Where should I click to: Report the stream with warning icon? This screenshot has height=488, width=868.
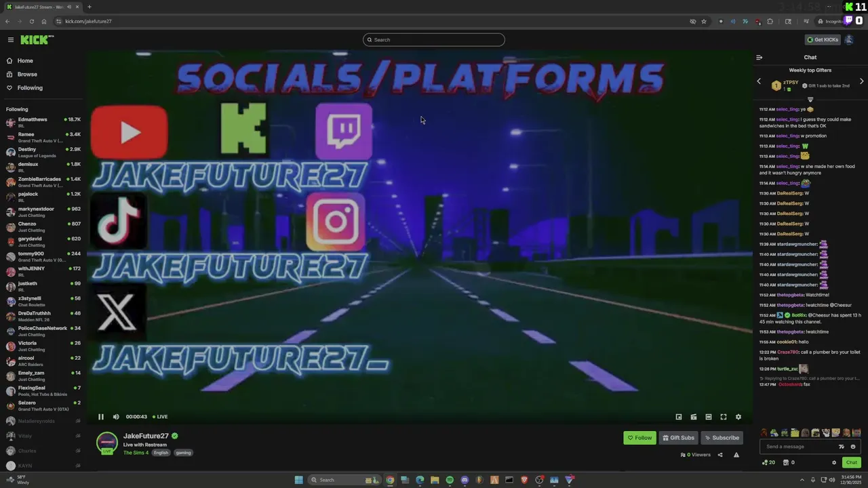[736, 455]
